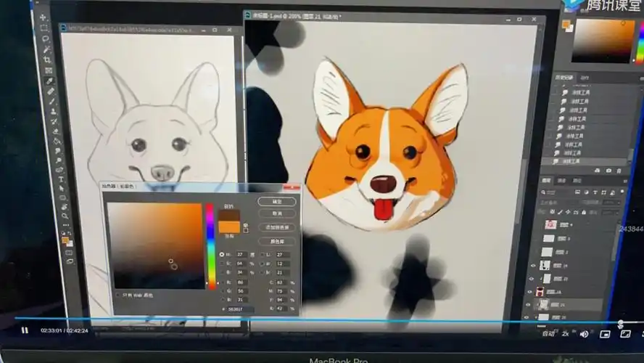Click the H value input field showing 27
Image resolution: width=644 pixels, height=363 pixels.
click(x=241, y=255)
